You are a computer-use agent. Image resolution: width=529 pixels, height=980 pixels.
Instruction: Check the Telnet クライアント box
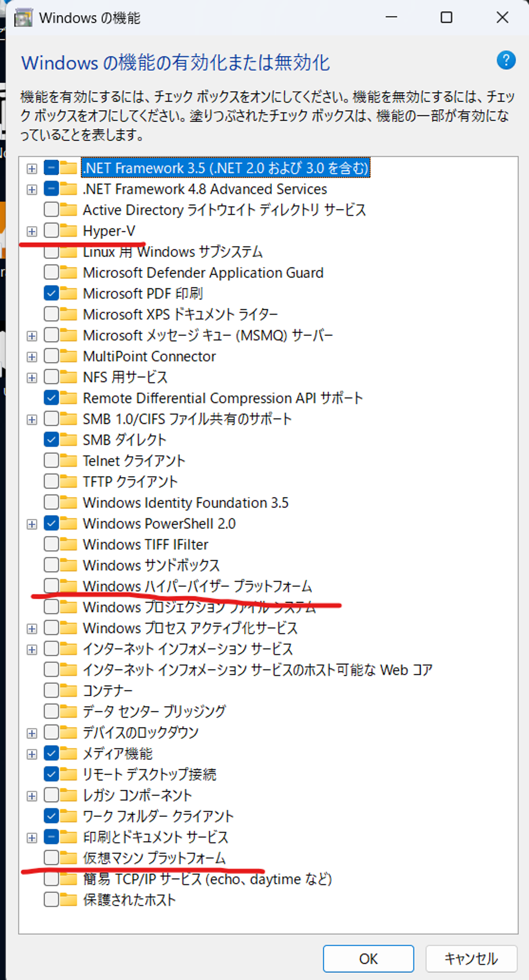(x=51, y=460)
